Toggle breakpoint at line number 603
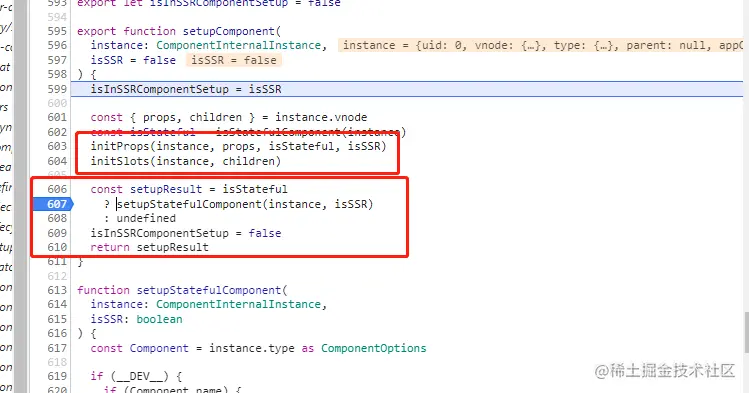 click(57, 146)
